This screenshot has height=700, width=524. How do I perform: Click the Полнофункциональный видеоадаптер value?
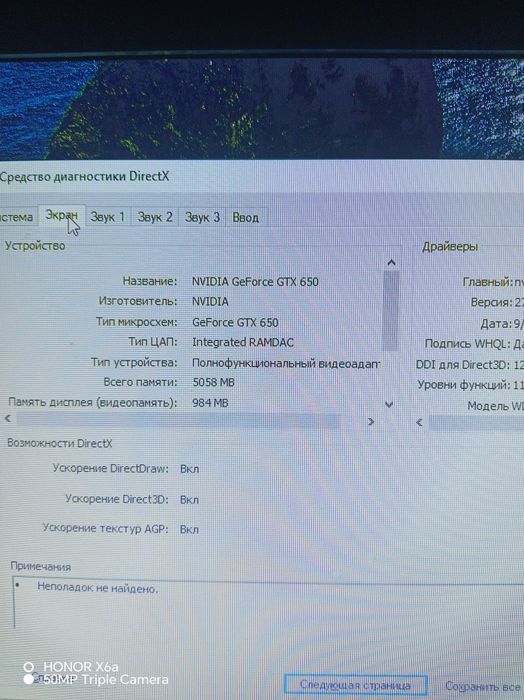pos(286,363)
